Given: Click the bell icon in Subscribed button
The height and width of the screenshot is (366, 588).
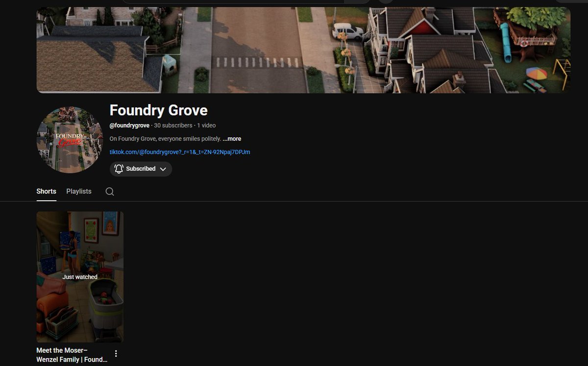Looking at the screenshot, I should coord(119,169).
